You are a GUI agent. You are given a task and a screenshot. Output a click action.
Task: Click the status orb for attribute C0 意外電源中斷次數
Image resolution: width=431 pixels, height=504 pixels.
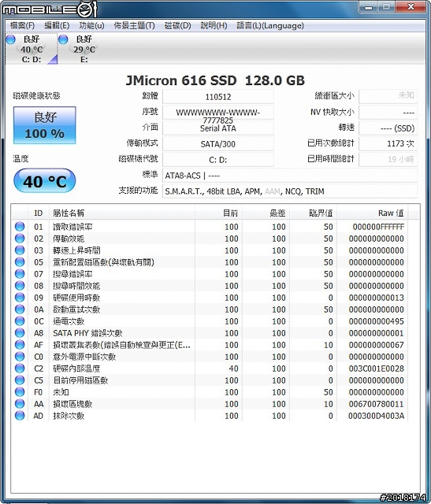click(x=20, y=356)
